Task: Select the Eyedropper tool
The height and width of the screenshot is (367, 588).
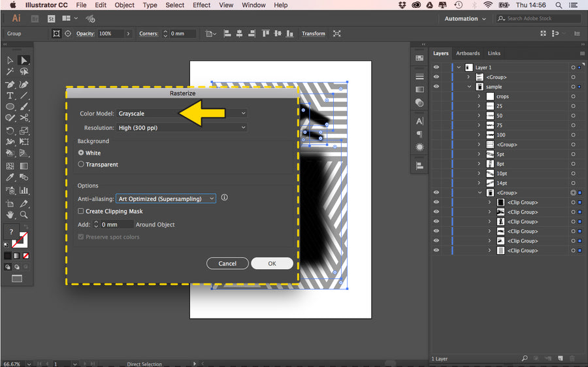Action: (x=10, y=178)
